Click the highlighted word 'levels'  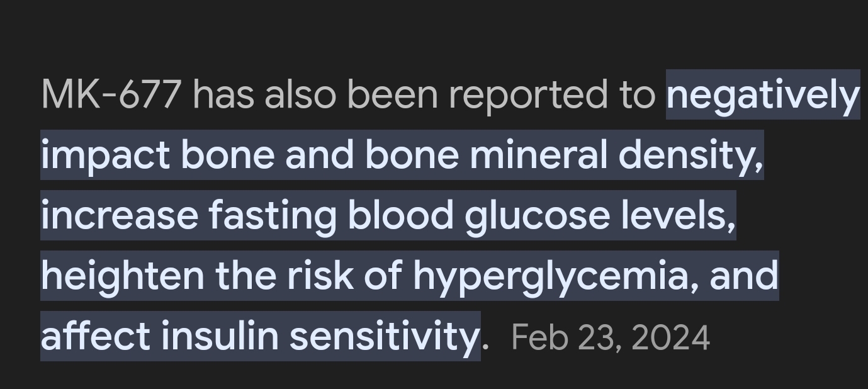[x=678, y=215]
